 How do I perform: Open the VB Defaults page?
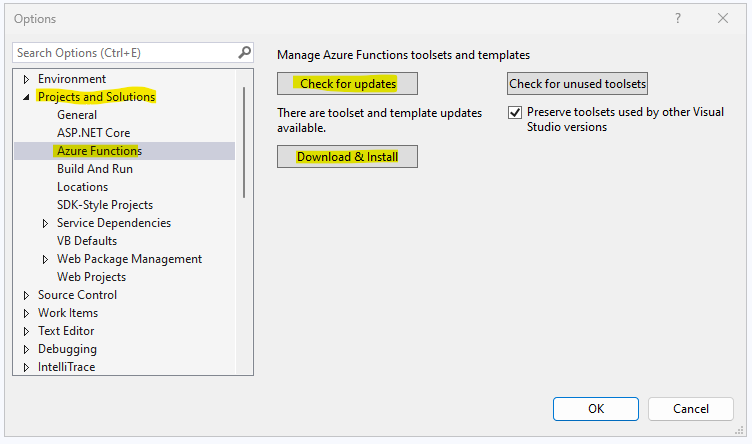tap(87, 241)
